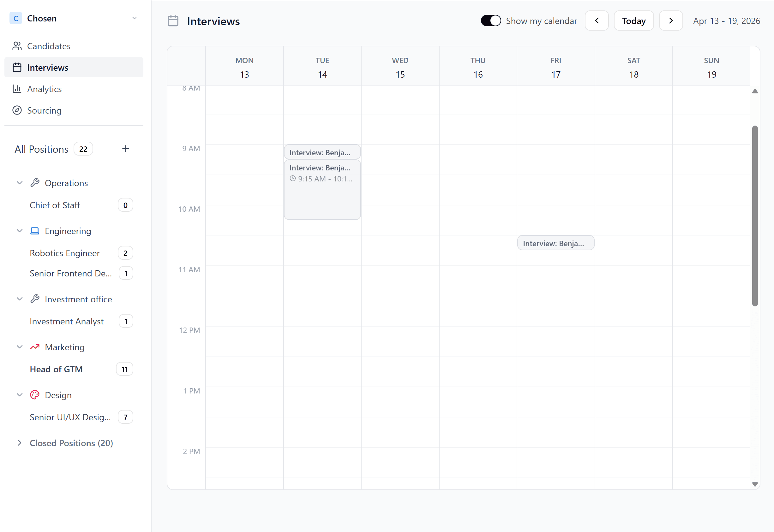Select the Candidates people icon in sidebar
The width and height of the screenshot is (774, 532).
[x=17, y=46]
